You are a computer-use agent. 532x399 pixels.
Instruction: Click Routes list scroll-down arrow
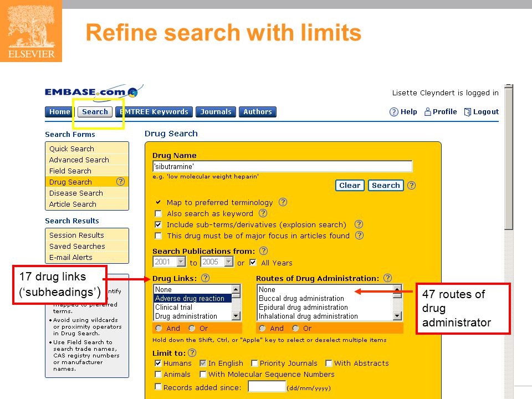[x=397, y=316]
